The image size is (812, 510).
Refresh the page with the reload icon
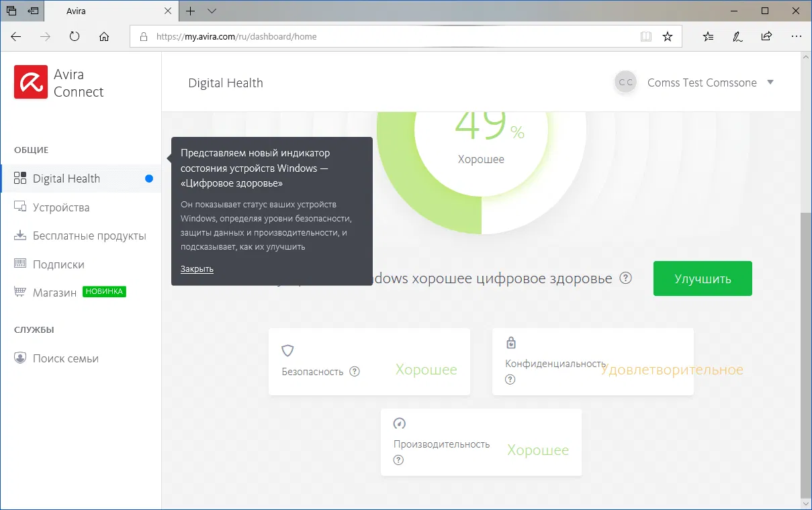point(75,37)
